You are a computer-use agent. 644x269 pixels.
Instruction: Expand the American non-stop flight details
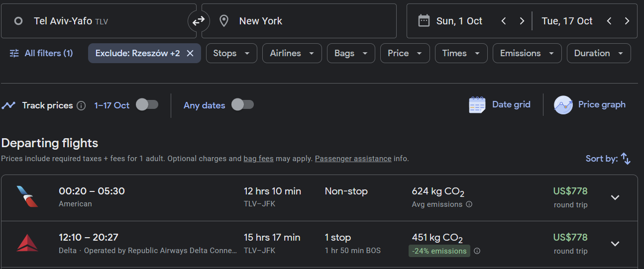pyautogui.click(x=615, y=197)
